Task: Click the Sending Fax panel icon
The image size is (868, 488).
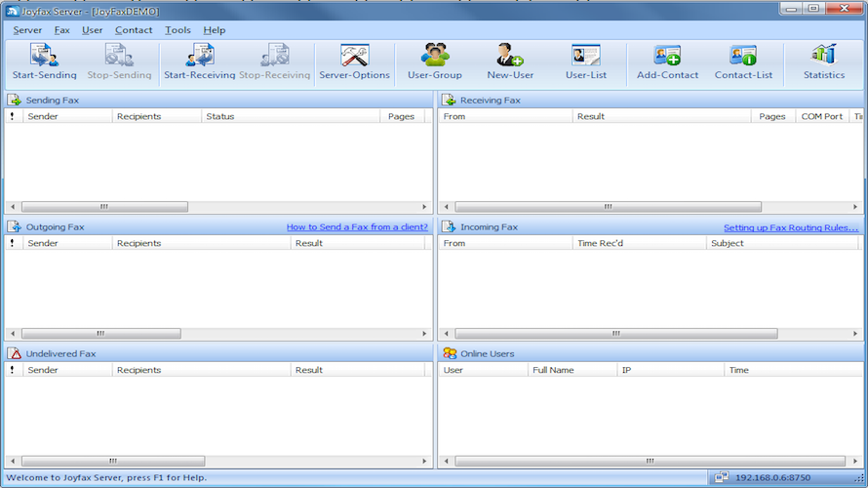Action: coord(14,101)
